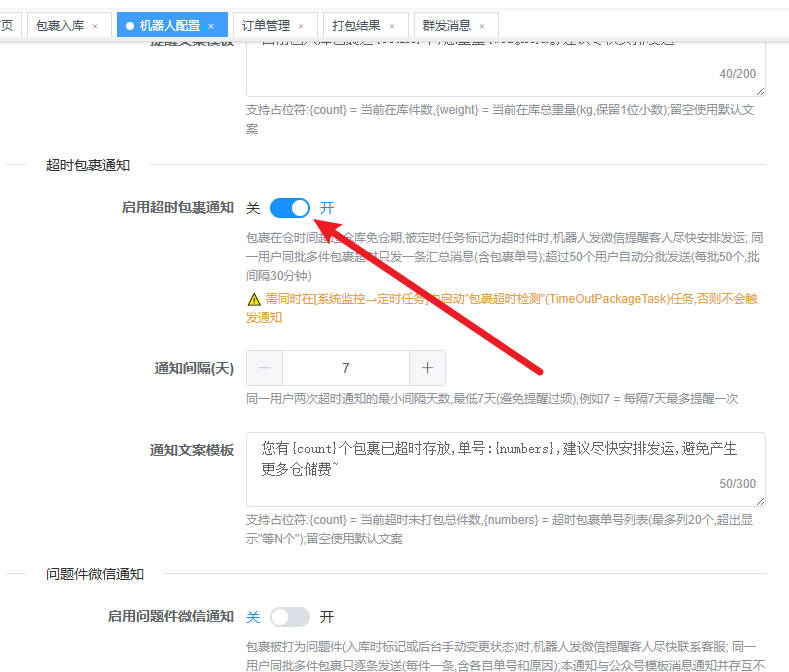Click the 50/300 character counter
The image size is (789, 672).
[x=738, y=484]
